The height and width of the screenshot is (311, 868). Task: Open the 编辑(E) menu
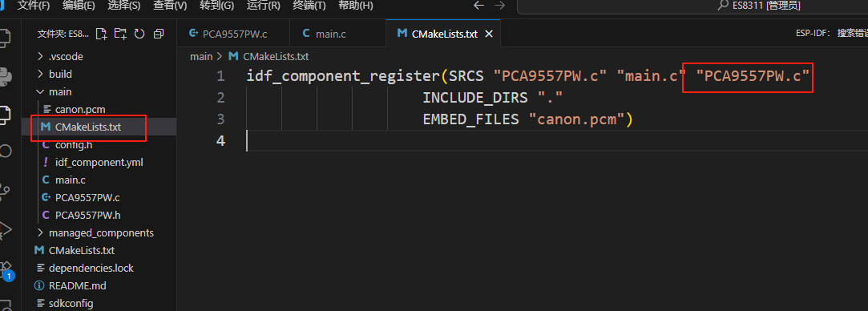pyautogui.click(x=79, y=6)
